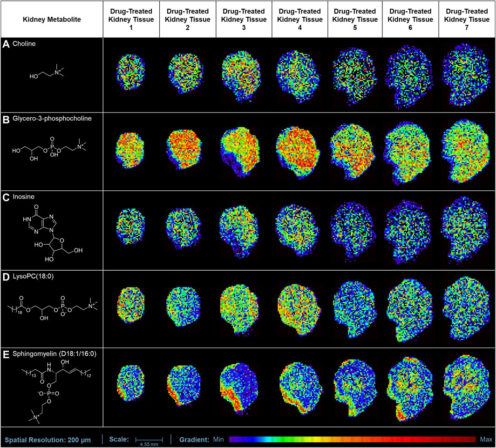View the Sphingomyelin map for kidney tissue 1

(131, 383)
